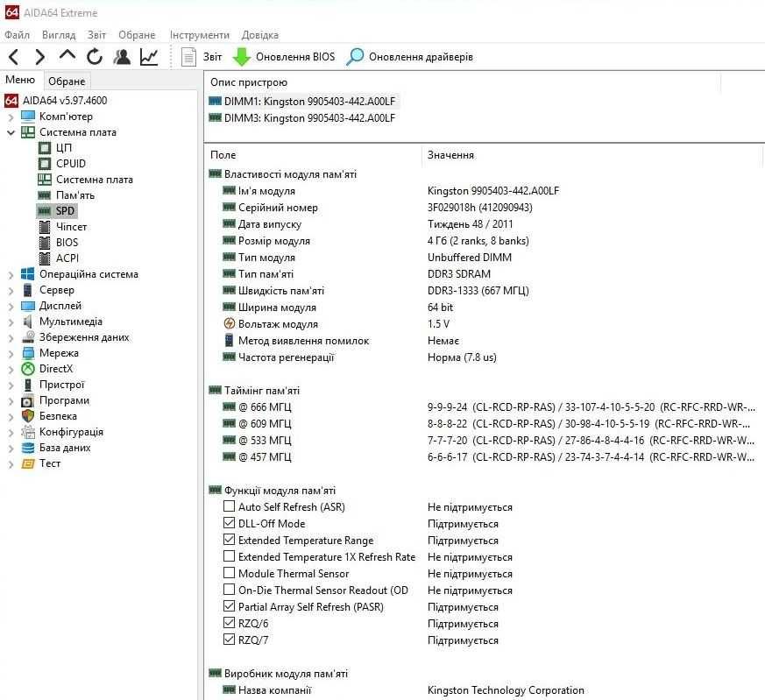Click the Звіт report page icon

pyautogui.click(x=188, y=57)
